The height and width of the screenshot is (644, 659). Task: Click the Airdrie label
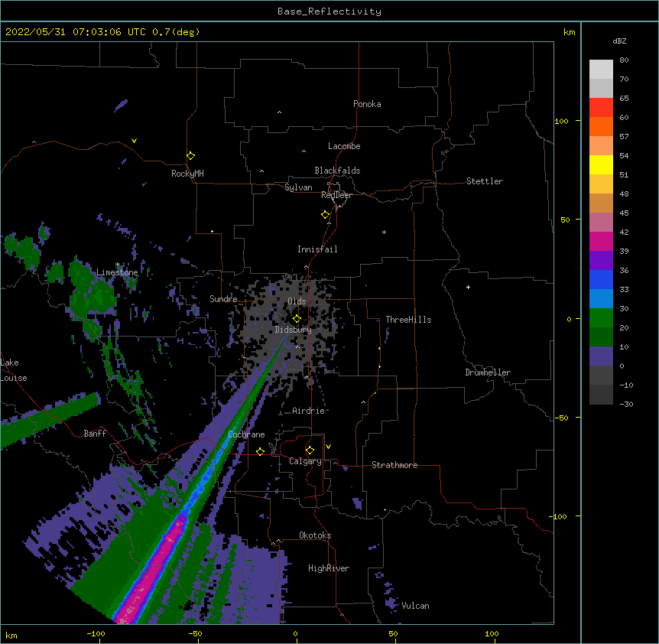coord(309,411)
